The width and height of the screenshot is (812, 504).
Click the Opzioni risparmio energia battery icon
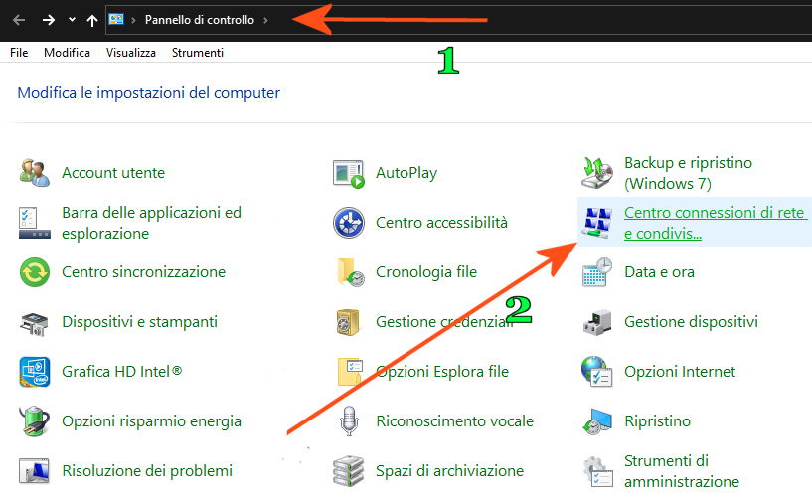[x=34, y=421]
